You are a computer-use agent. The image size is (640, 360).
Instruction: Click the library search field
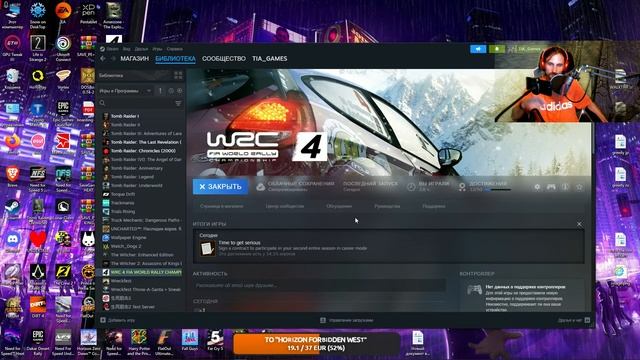pos(137,103)
